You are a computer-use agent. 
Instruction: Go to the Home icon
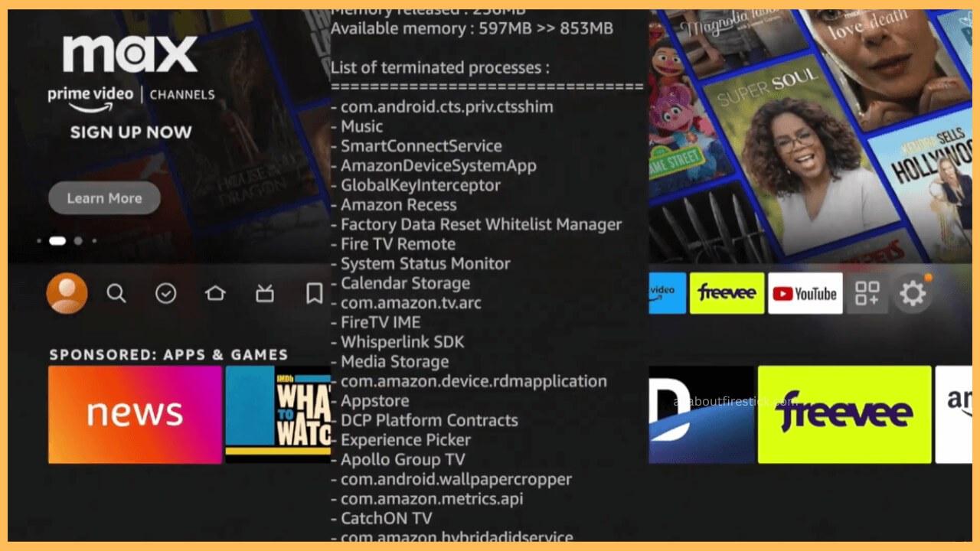(215, 293)
